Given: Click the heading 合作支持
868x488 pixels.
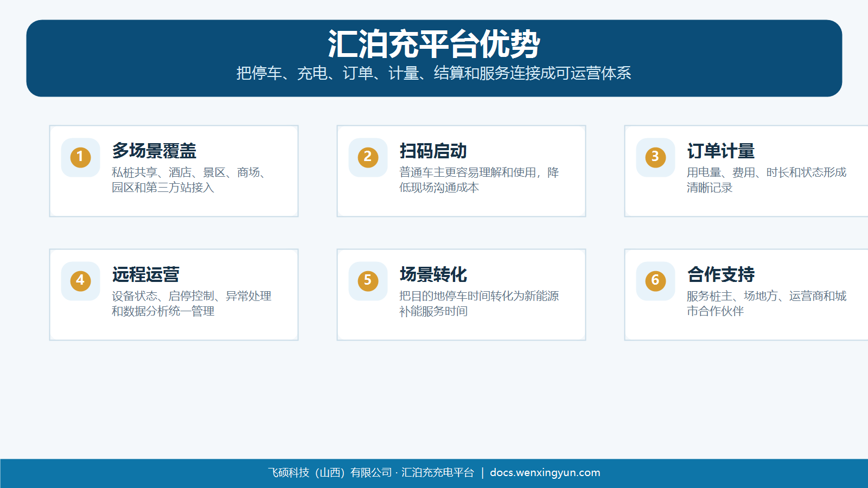Looking at the screenshot, I should pyautogui.click(x=720, y=274).
